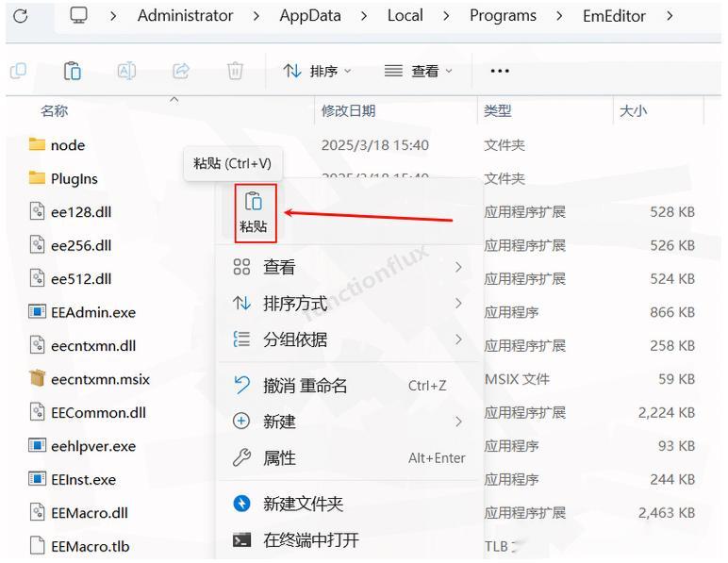The height and width of the screenshot is (563, 728).
Task: Click the EEMacro.tlb file icon
Action: click(37, 545)
